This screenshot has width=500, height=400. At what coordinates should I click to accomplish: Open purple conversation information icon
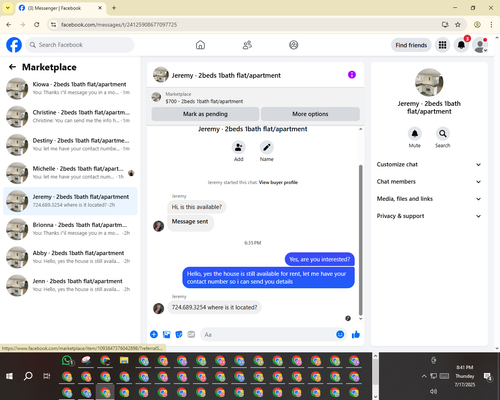point(352,75)
